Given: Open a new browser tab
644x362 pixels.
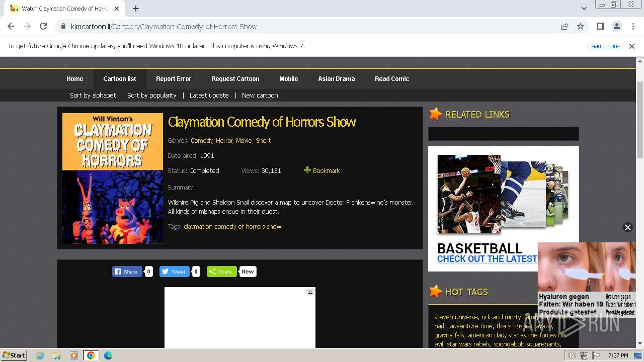Looking at the screenshot, I should pos(136,9).
